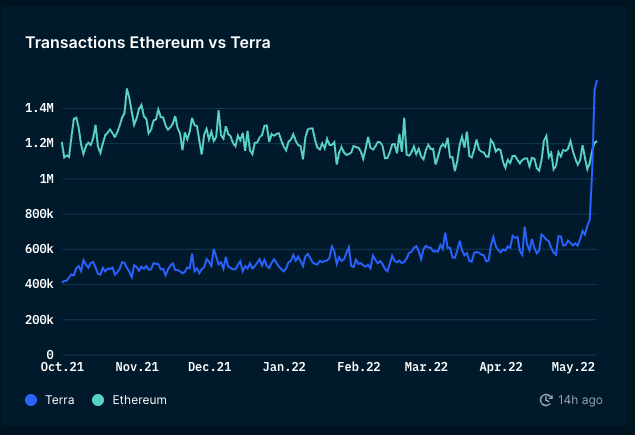Click the blue Terra legend color dot

click(x=31, y=400)
